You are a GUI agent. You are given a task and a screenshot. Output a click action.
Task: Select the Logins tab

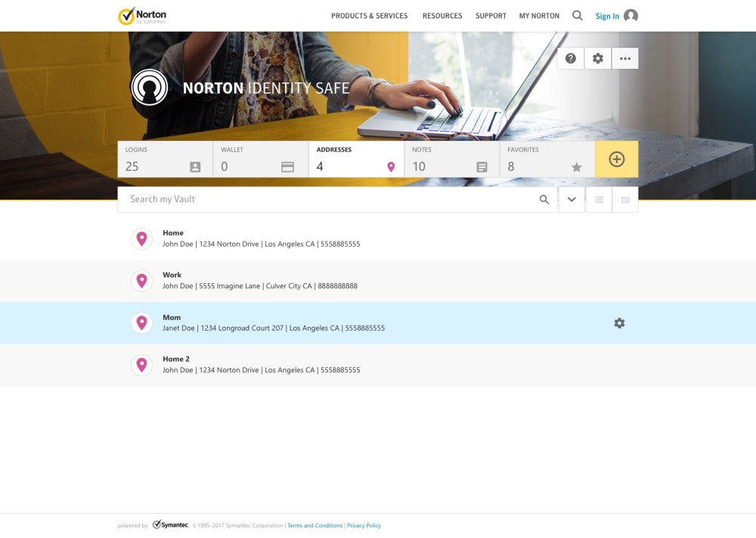[x=165, y=159]
